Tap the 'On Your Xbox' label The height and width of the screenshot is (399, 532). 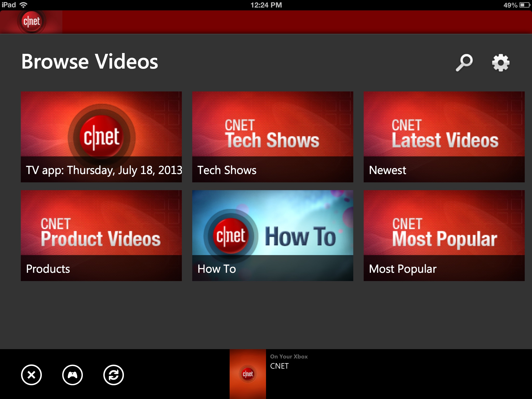(289, 357)
